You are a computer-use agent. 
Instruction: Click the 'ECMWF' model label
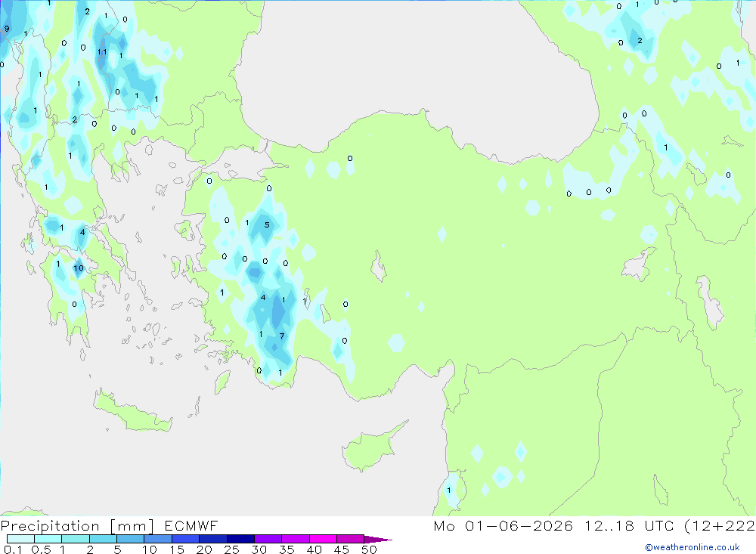click(191, 526)
